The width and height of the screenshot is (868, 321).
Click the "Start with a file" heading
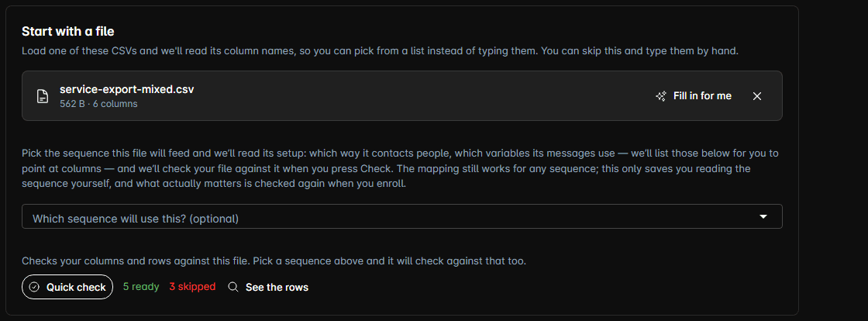[x=68, y=32]
